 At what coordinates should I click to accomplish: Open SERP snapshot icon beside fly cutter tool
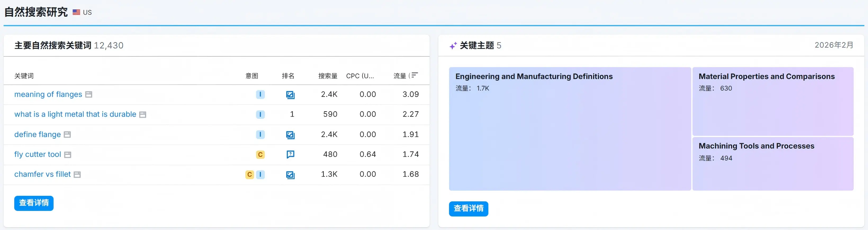tap(68, 155)
